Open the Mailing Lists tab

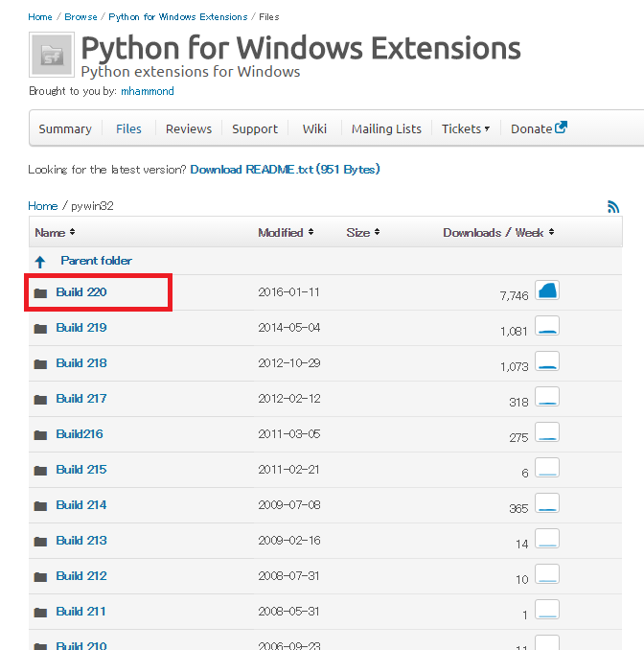tap(386, 128)
